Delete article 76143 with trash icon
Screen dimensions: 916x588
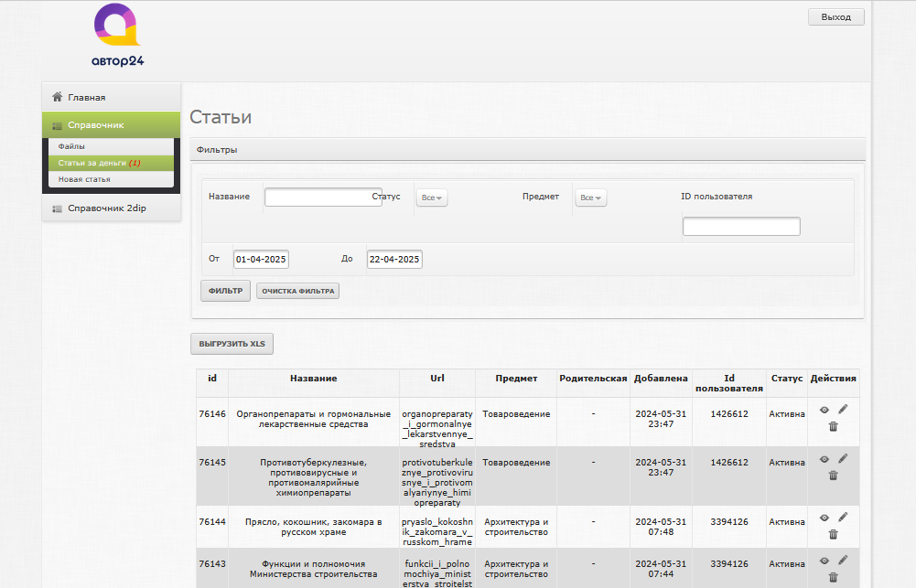(x=833, y=578)
